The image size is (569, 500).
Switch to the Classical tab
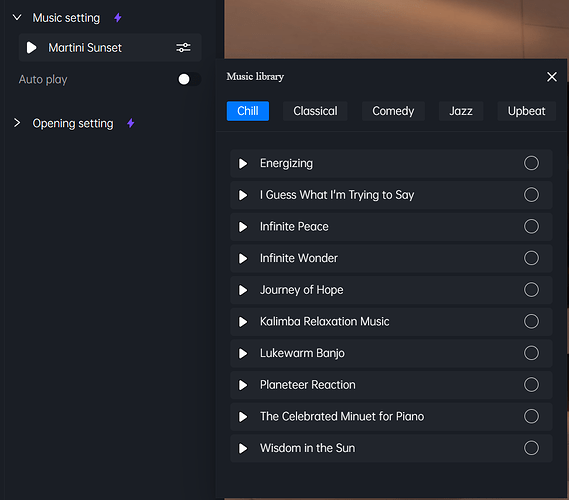(x=315, y=111)
